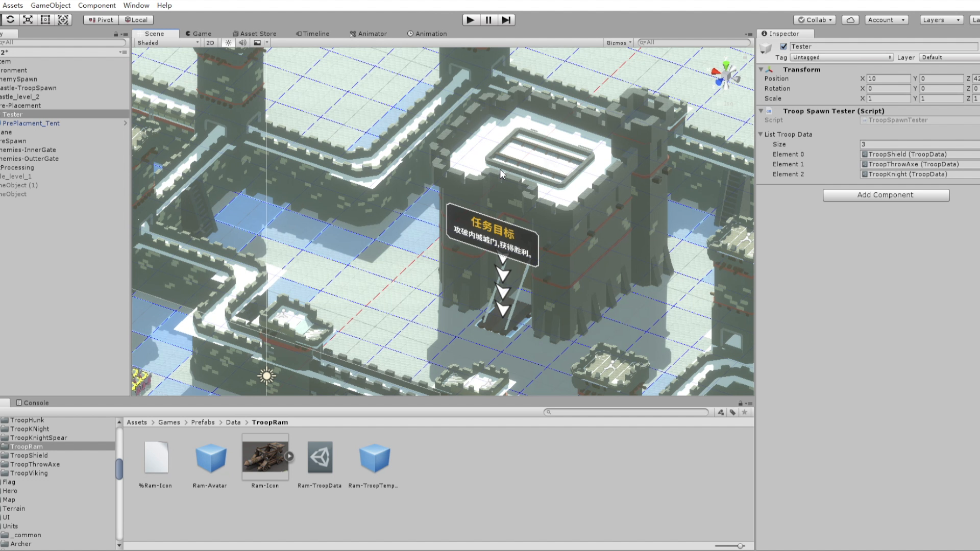Collapse the Troop Spawn Tester script component
The image size is (980, 551).
click(761, 111)
